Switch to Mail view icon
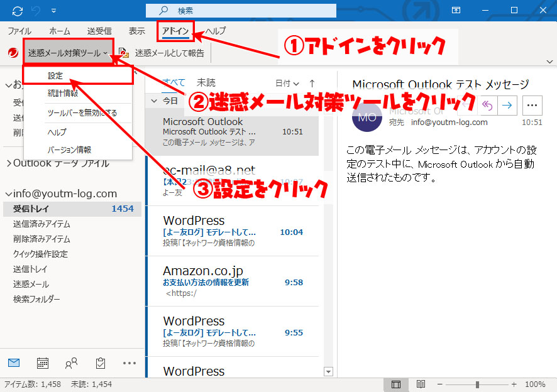The height and width of the screenshot is (392, 557). pos(14,363)
